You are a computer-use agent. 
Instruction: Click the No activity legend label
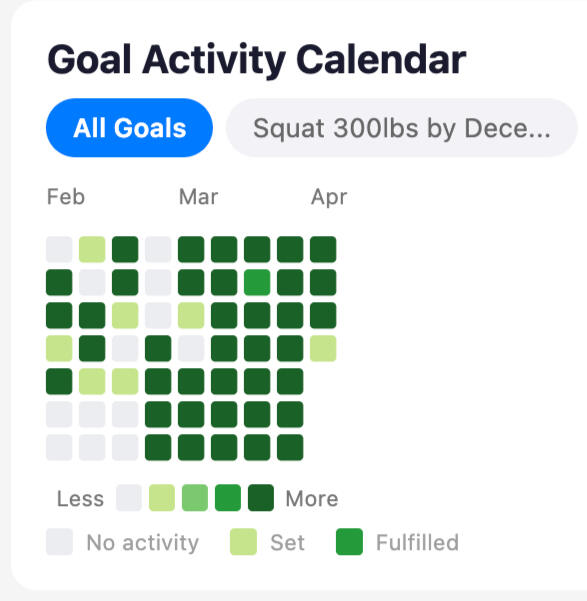point(143,543)
